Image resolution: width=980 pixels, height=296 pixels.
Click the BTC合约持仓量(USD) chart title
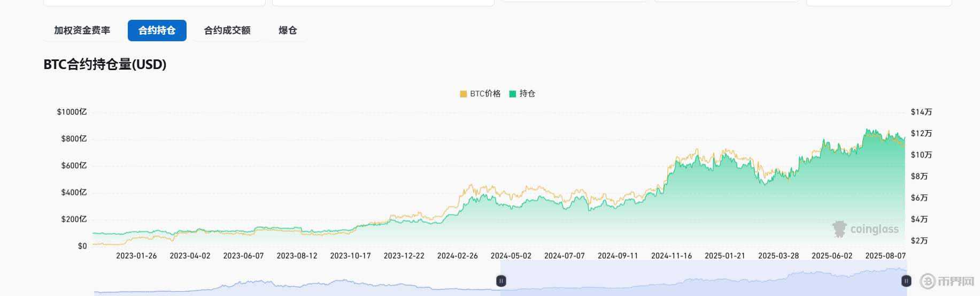pos(105,64)
